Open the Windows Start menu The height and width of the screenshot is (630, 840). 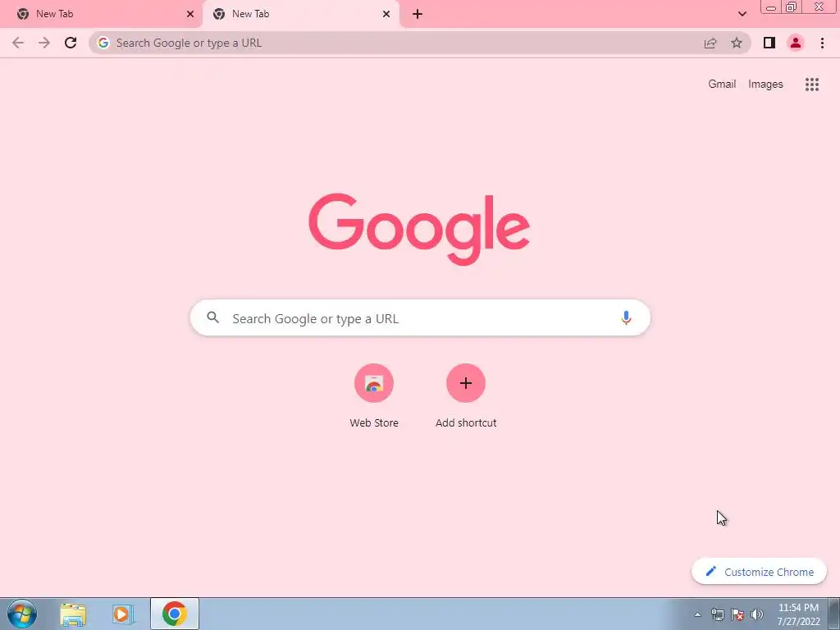click(22, 614)
